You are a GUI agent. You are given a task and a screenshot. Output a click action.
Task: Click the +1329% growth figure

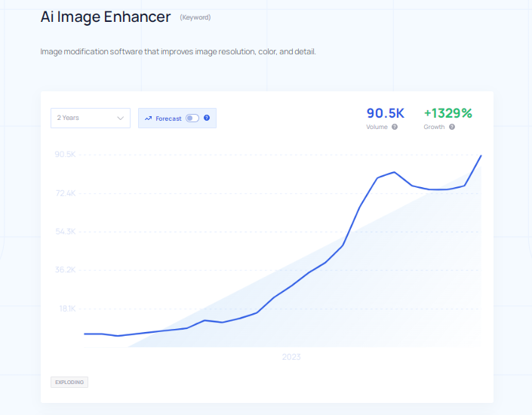[x=447, y=113]
